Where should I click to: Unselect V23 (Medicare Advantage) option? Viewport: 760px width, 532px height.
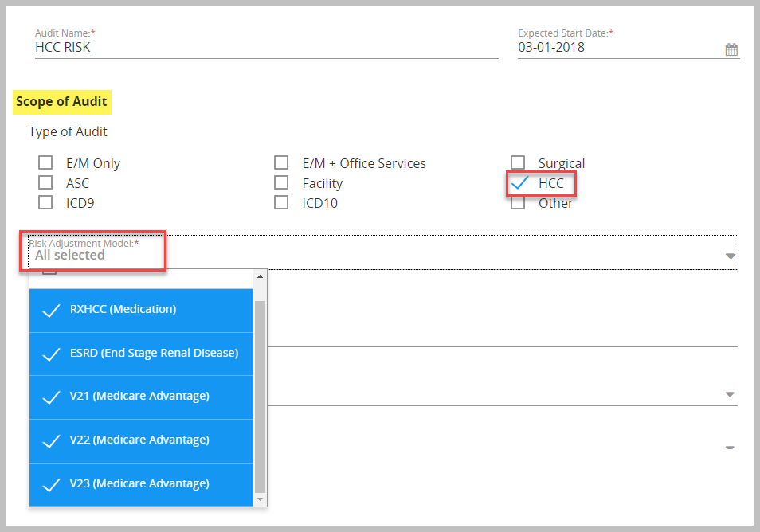(x=141, y=484)
